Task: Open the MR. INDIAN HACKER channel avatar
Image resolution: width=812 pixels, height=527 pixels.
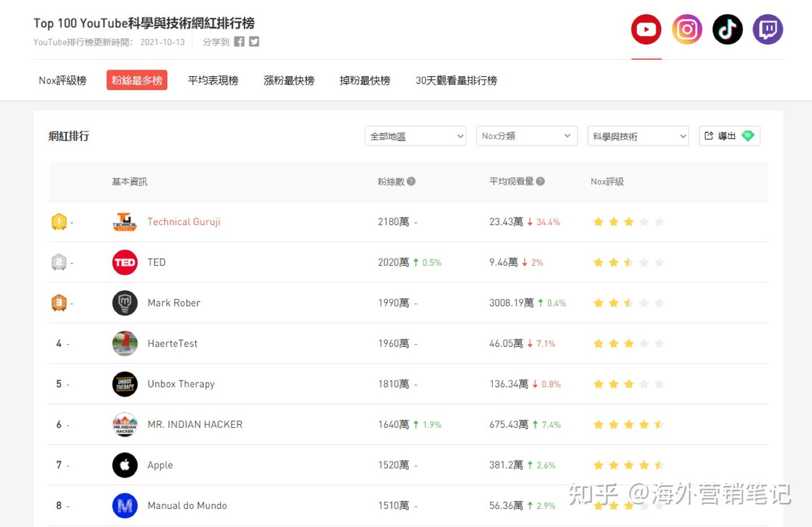Action: point(125,425)
